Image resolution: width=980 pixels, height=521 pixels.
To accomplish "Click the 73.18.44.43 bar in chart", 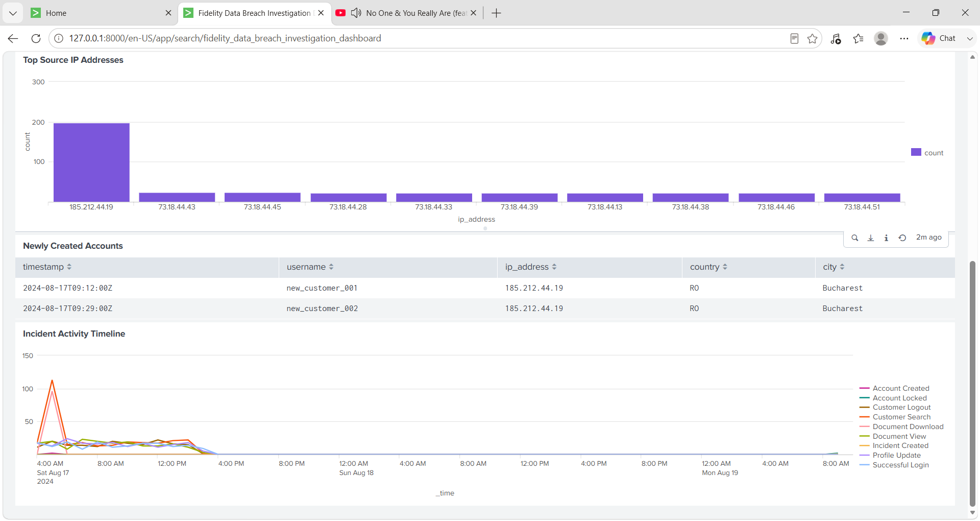I will point(177,197).
